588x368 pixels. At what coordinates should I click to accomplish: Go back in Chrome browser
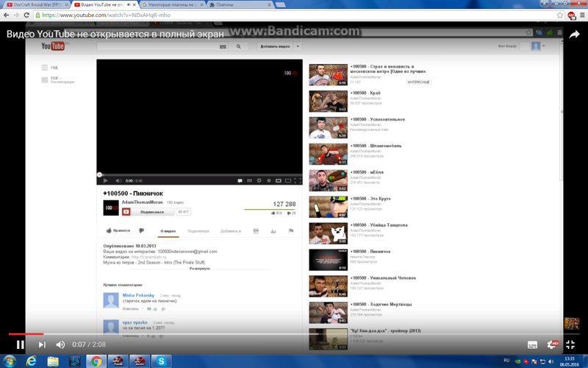click(x=7, y=15)
